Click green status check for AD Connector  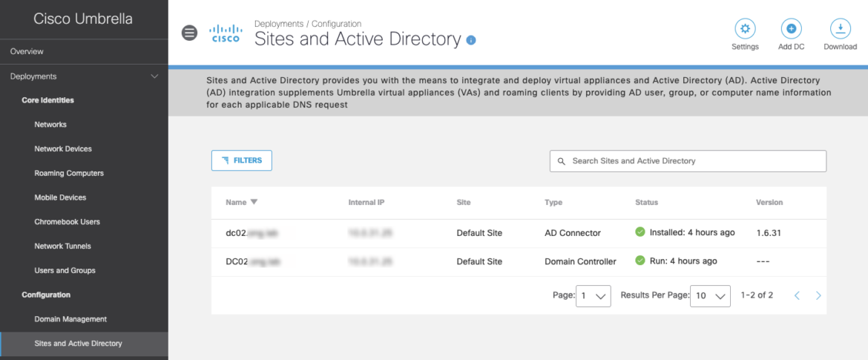[640, 232]
